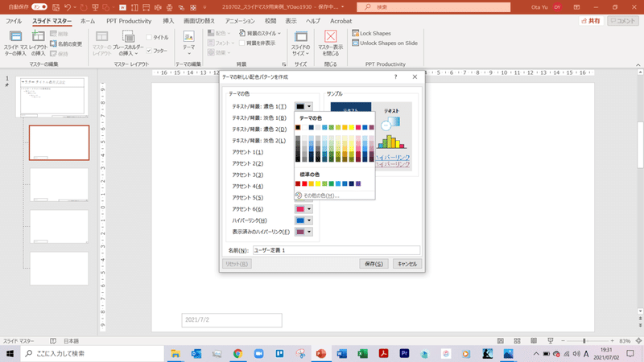
Task: Click the save icon in title bar
Action: click(56, 7)
